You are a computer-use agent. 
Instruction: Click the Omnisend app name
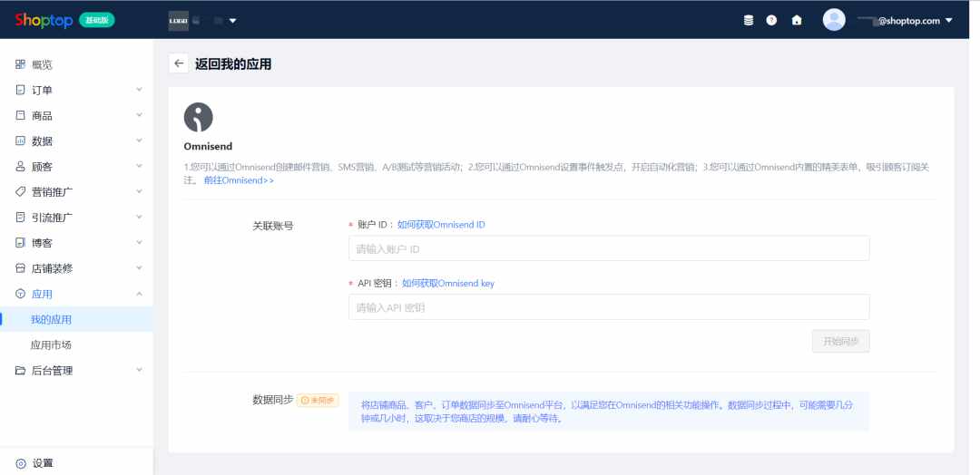point(208,147)
